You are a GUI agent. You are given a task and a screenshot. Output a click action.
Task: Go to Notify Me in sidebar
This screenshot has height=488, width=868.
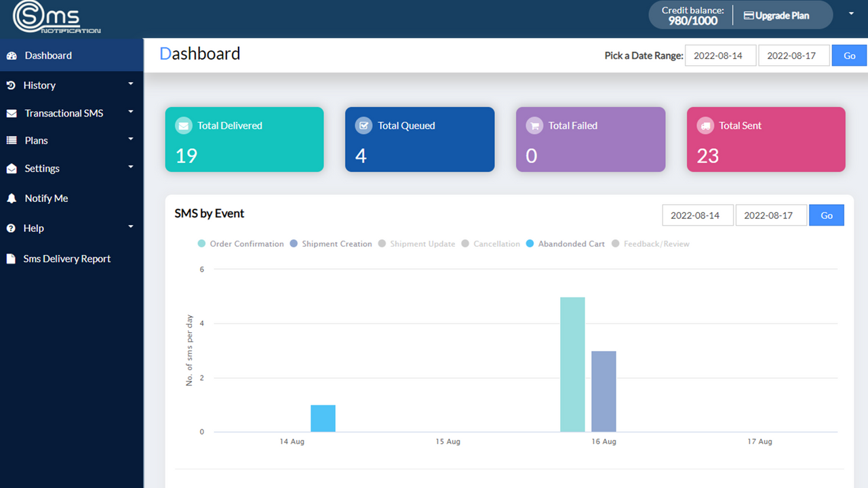pyautogui.click(x=72, y=199)
